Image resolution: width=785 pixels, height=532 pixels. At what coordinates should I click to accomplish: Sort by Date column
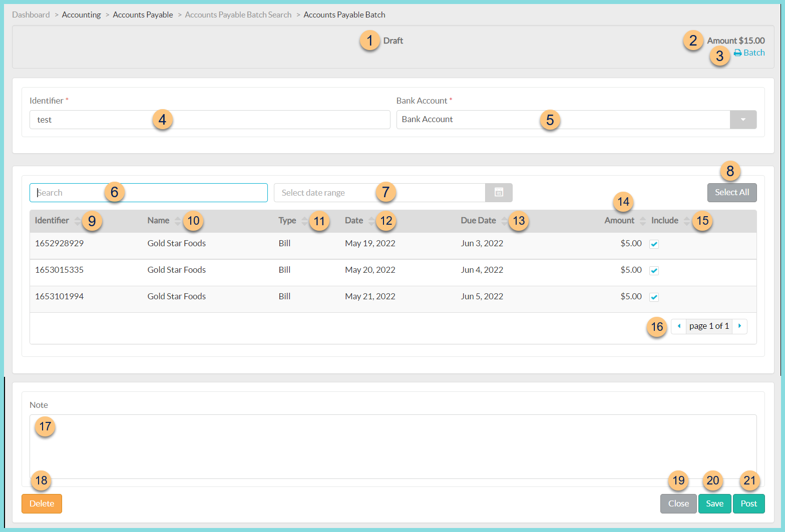(x=371, y=221)
